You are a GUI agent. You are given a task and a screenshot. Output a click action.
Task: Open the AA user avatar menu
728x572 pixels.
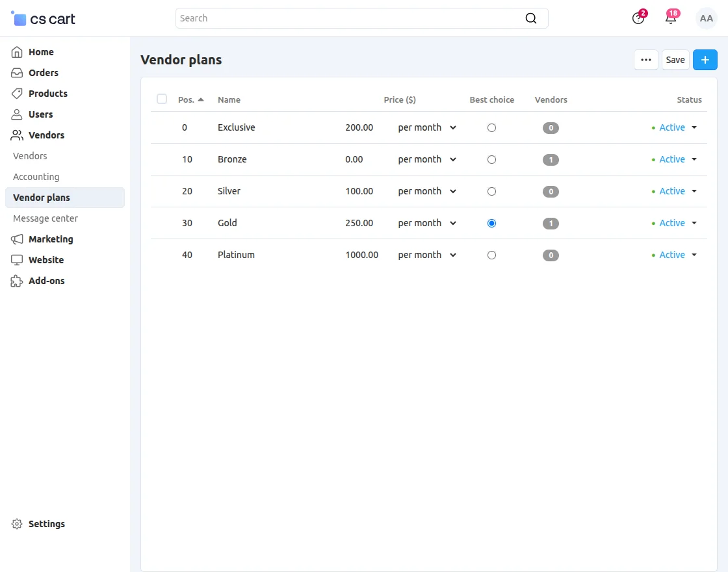(x=706, y=19)
